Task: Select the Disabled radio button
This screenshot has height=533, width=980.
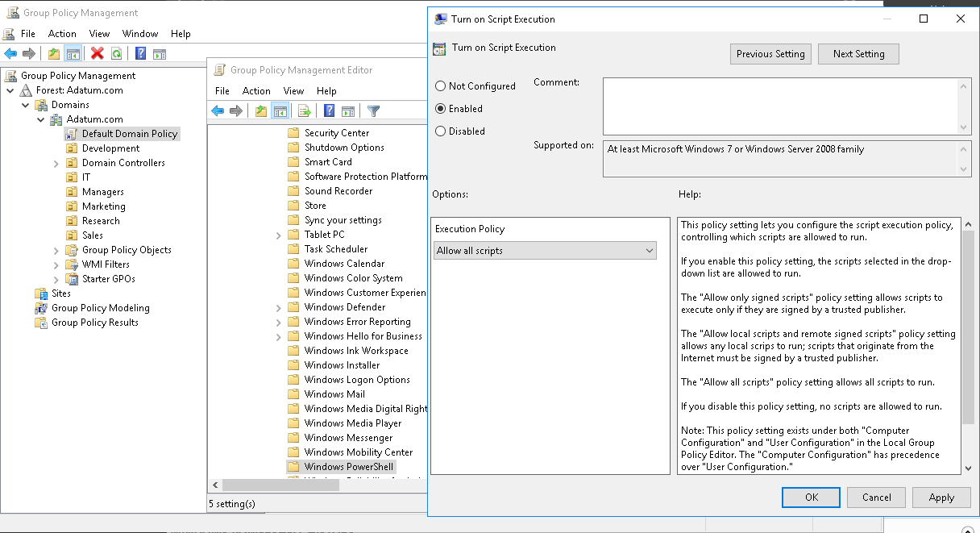Action: click(x=440, y=131)
